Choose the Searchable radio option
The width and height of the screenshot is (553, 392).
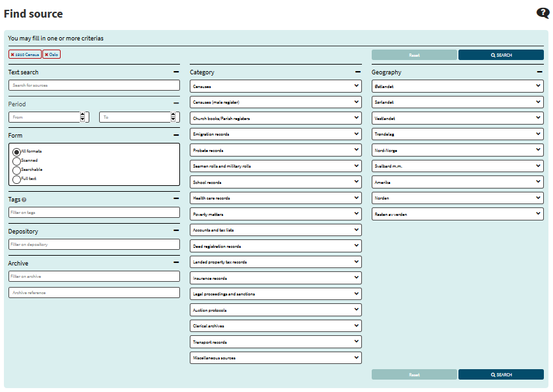pyautogui.click(x=16, y=170)
